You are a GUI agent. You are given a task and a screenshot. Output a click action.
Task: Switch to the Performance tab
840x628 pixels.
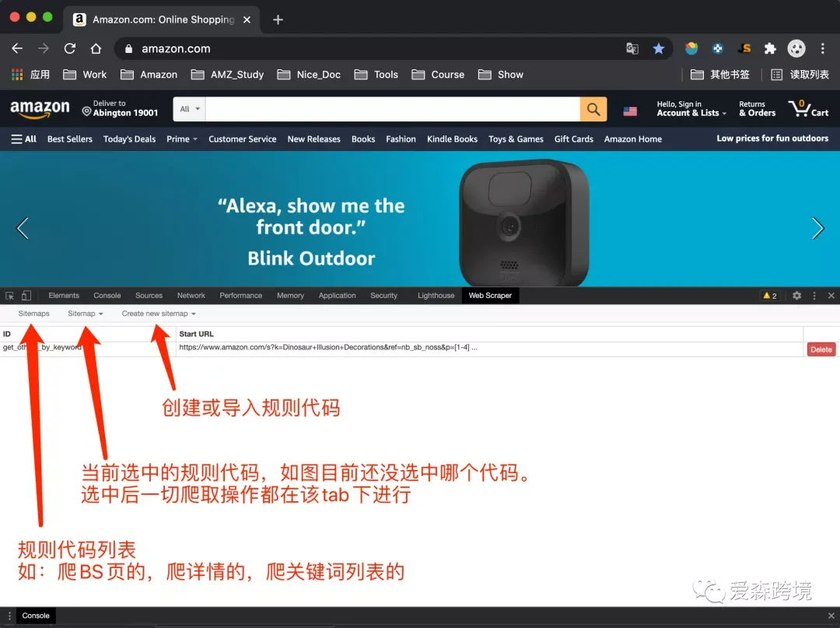point(240,296)
